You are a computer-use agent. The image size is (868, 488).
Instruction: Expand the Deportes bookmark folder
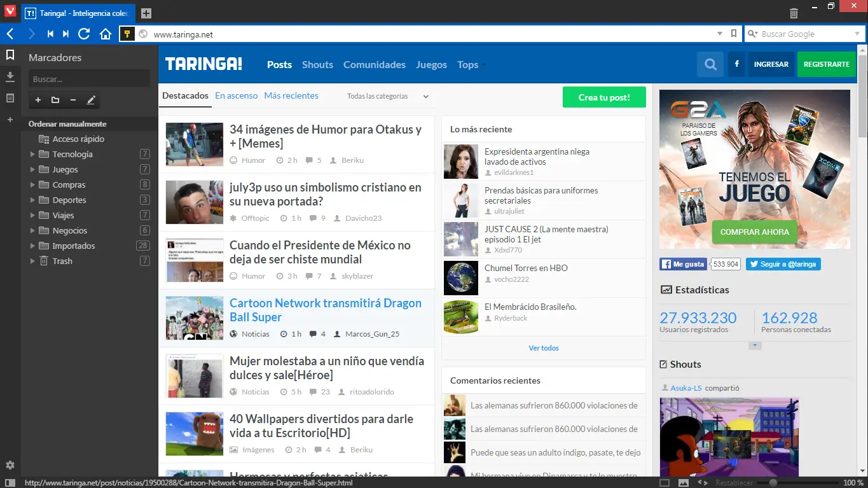click(x=33, y=200)
